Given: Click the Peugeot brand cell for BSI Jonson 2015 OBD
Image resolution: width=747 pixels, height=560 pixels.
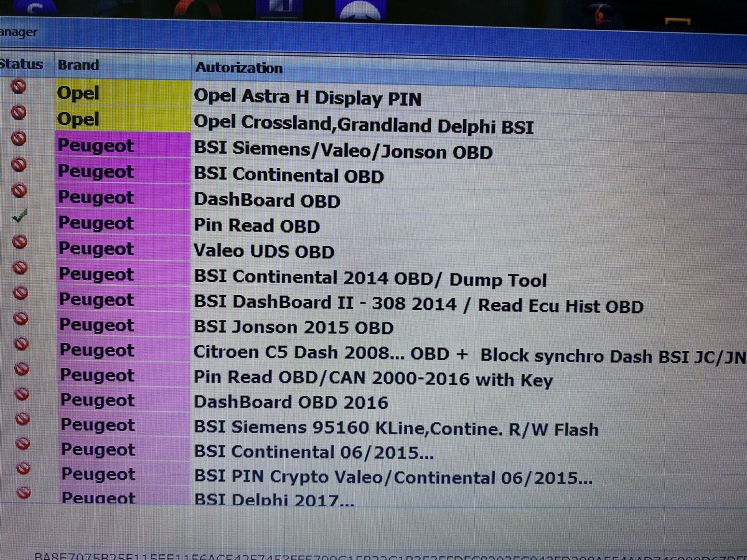Looking at the screenshot, I should [125, 325].
